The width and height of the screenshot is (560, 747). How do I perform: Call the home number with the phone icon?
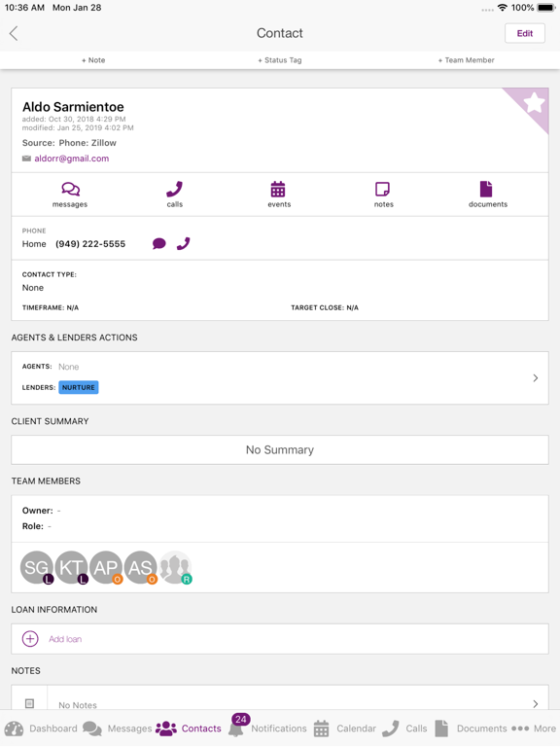pos(184,244)
